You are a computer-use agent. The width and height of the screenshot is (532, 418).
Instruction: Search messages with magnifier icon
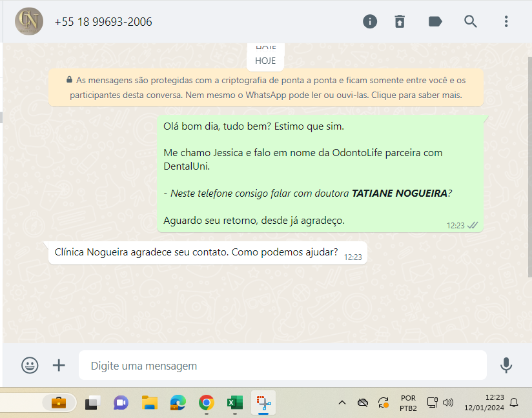(x=471, y=22)
